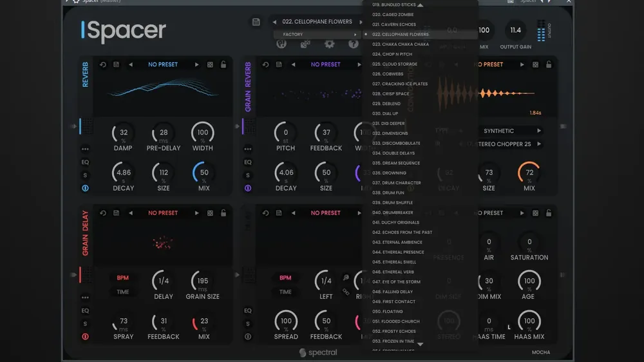Select TIME mode in Grain Delay
644x362 pixels.
[123, 292]
